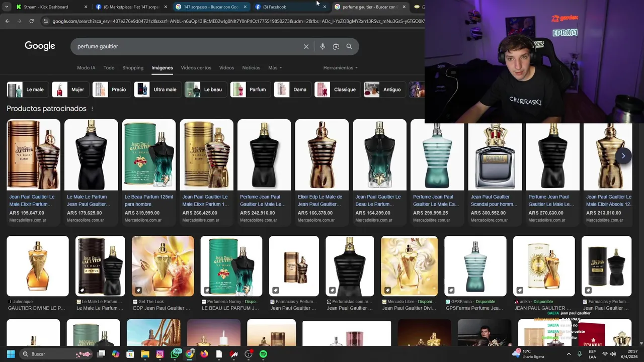The width and height of the screenshot is (644, 362).
Task: Go to Google homepage via logo
Action: (40, 46)
